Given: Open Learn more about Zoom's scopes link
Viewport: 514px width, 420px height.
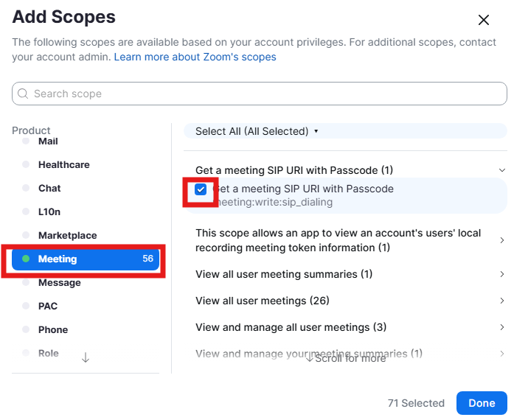Looking at the screenshot, I should point(195,57).
